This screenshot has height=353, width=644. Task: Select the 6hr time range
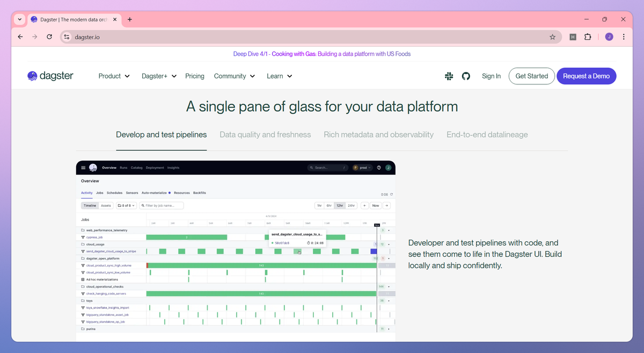point(330,205)
